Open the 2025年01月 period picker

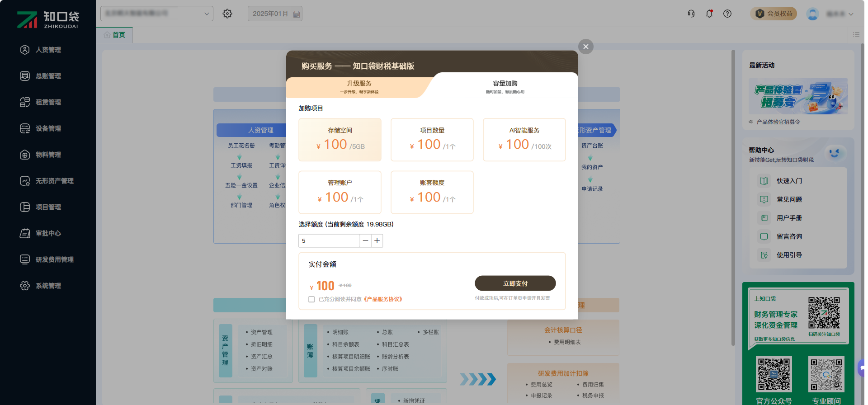click(x=275, y=14)
